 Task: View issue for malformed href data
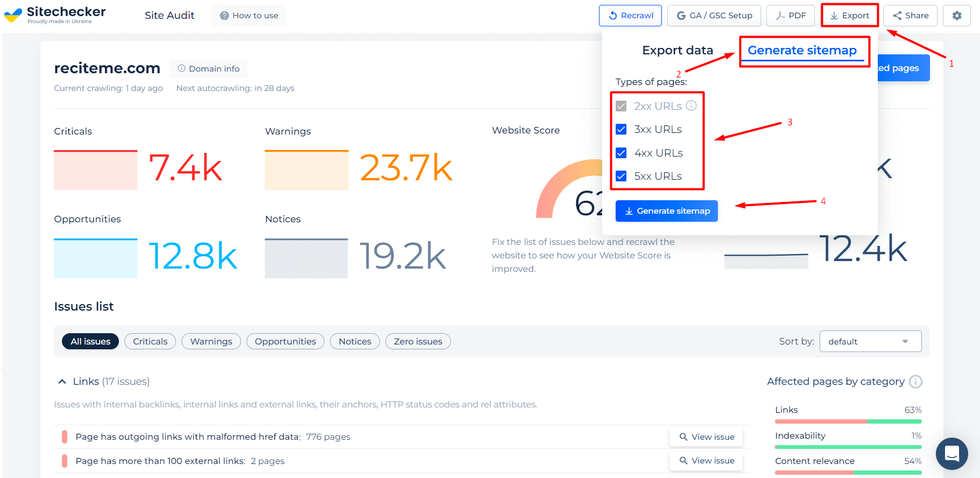[706, 437]
